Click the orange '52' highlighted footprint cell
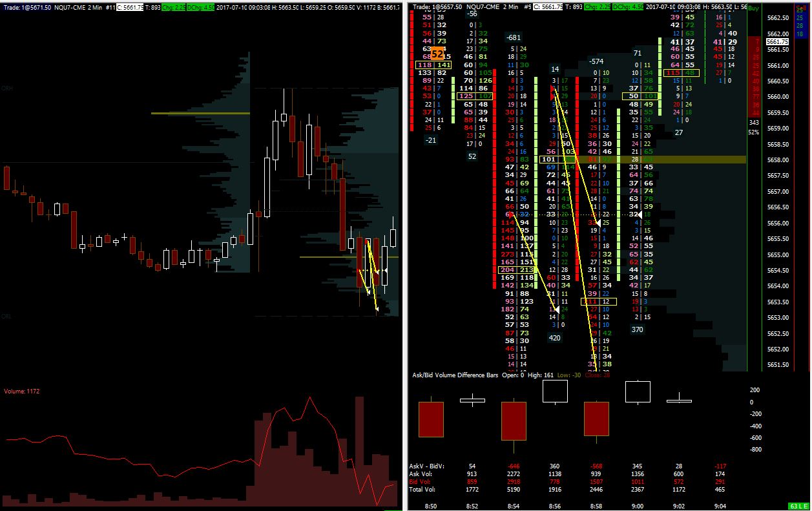This screenshot has height=511, width=812. 437,54
